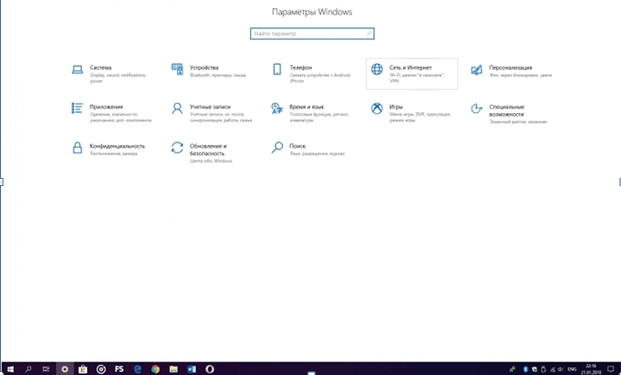Launch Microsoft Edge from the taskbar
This screenshot has height=375, width=621.
click(137, 369)
